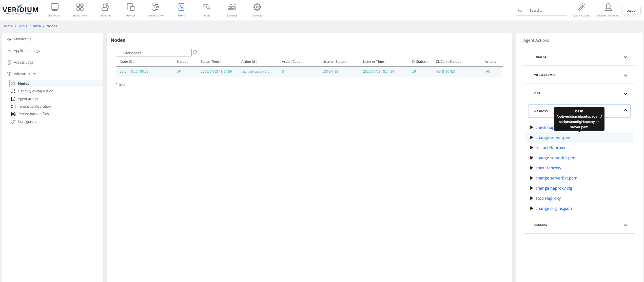Click the Quick Actions wand icon

point(581,8)
